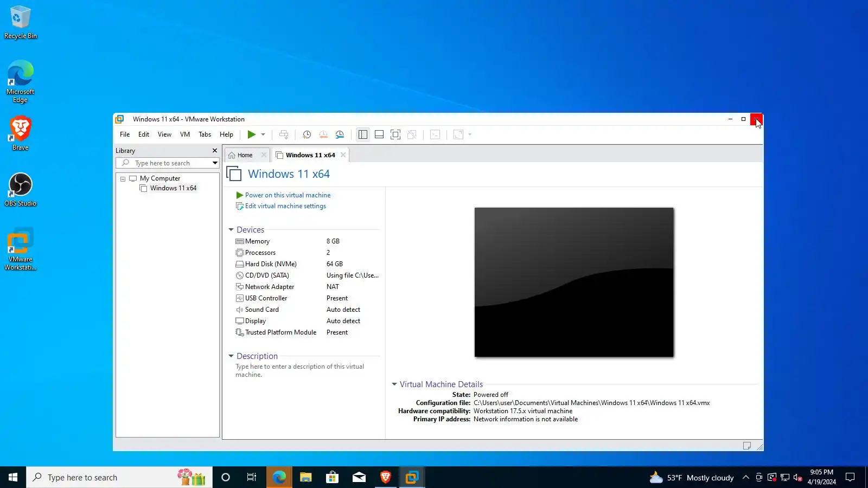Image resolution: width=868 pixels, height=488 pixels.
Task: Open Cortana from the taskbar
Action: pos(226,477)
